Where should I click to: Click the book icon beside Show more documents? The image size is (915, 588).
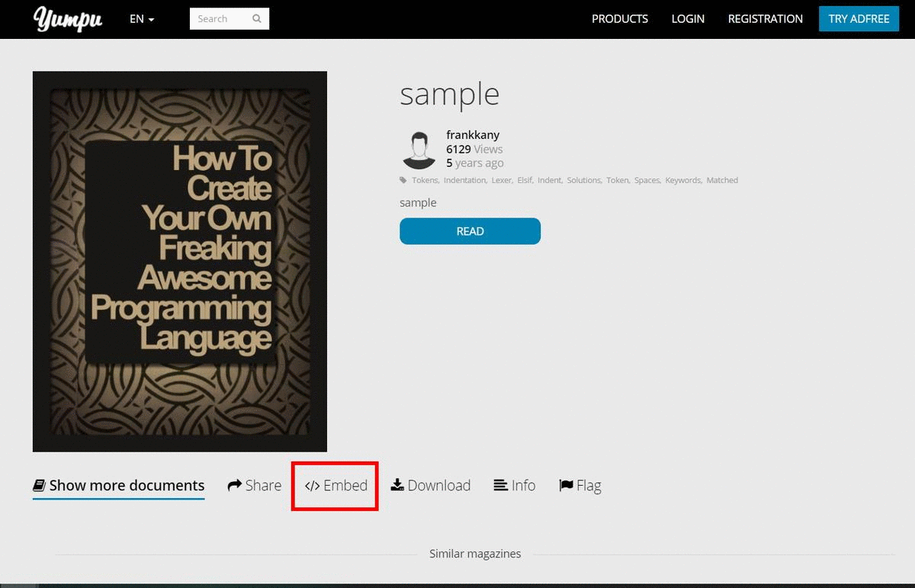tap(39, 486)
